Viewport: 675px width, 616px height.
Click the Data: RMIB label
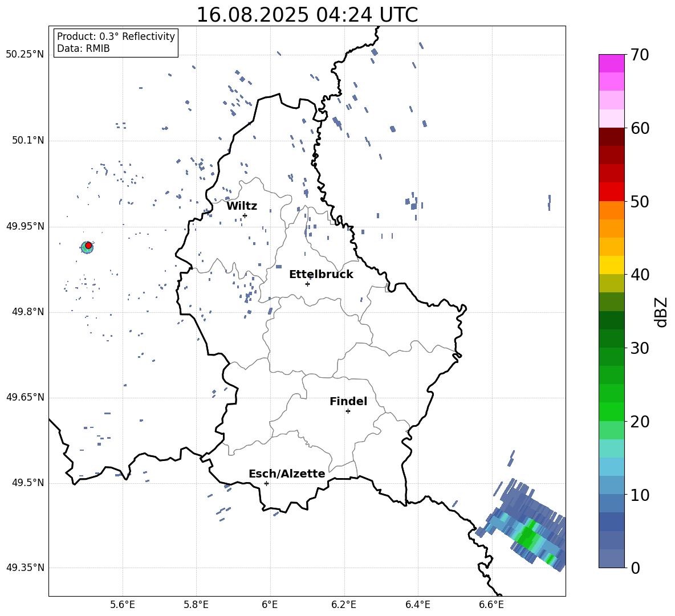coord(83,48)
